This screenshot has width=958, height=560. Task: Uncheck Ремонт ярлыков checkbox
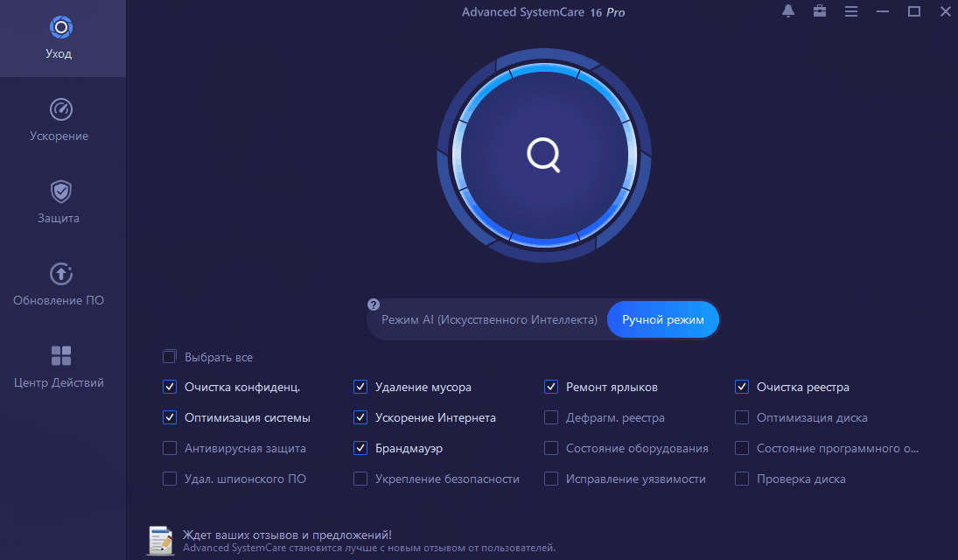pyautogui.click(x=551, y=387)
